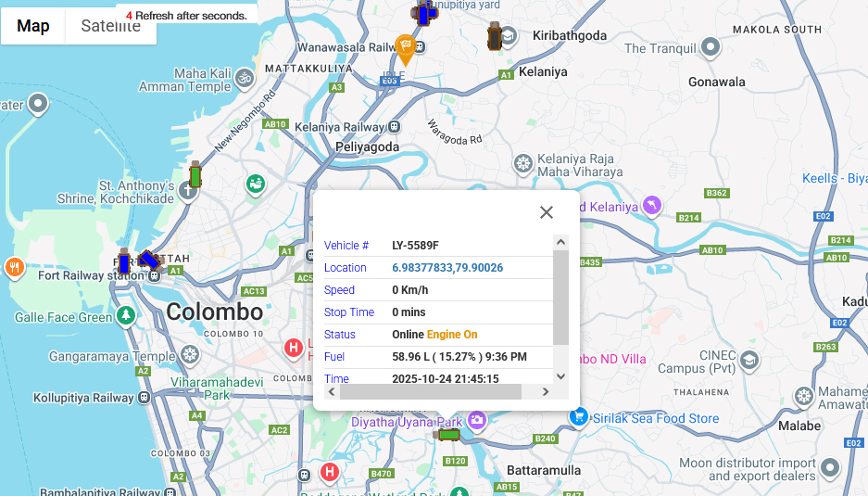
Task: Click the Kiribathgoda graduation cap icon
Action: 509,36
